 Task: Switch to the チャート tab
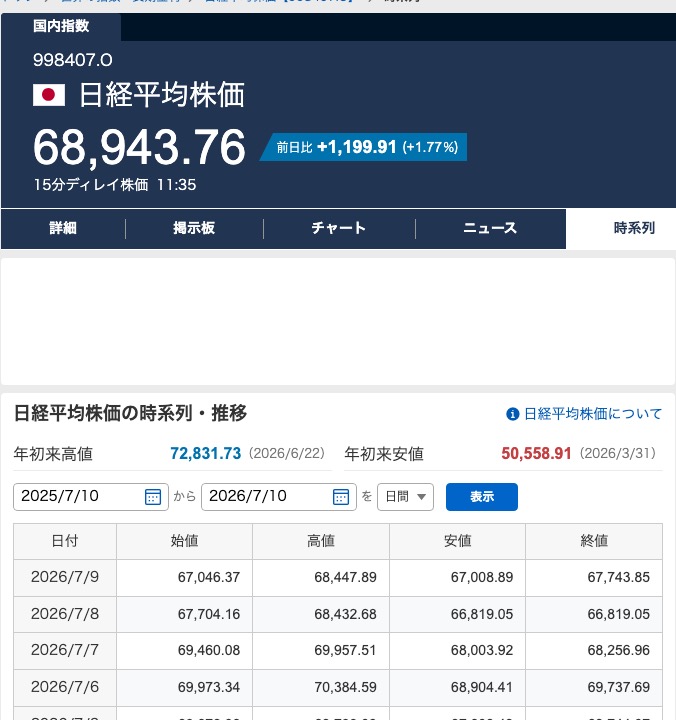pyautogui.click(x=339, y=228)
